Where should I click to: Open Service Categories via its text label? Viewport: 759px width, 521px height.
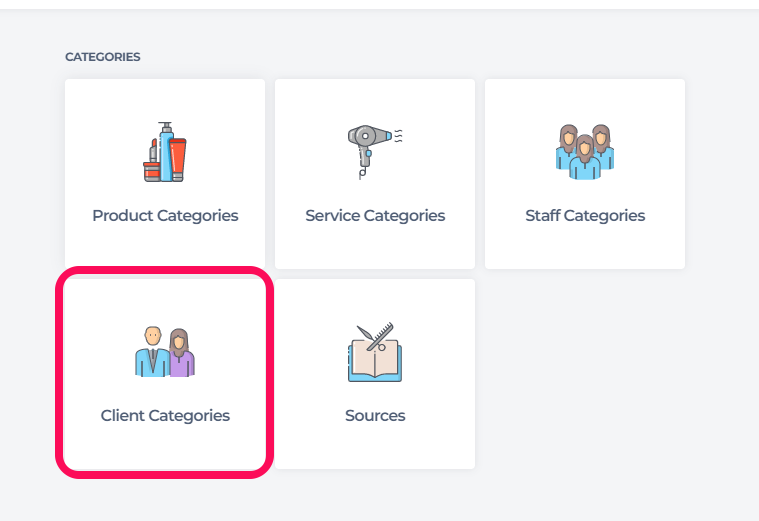coord(375,215)
